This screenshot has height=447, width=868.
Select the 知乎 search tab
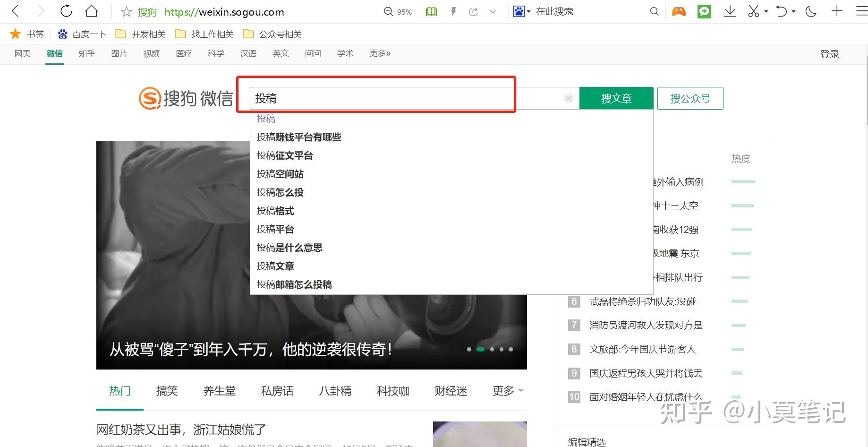click(87, 53)
